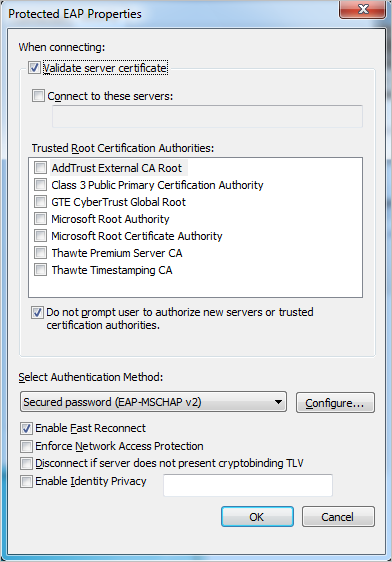This screenshot has width=392, height=562.
Task: Check Class 3 Public Primary Certification Authority
Action: 40,185
